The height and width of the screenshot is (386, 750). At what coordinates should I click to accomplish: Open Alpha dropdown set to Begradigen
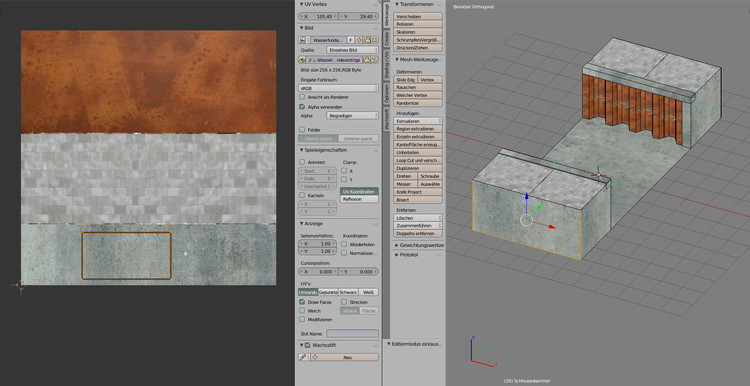(352, 115)
